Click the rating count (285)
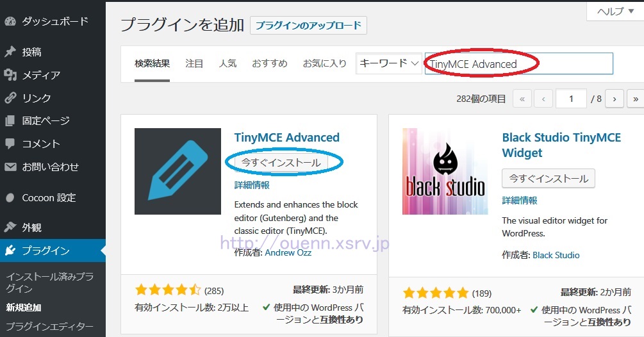The height and width of the screenshot is (337, 644). (x=214, y=291)
